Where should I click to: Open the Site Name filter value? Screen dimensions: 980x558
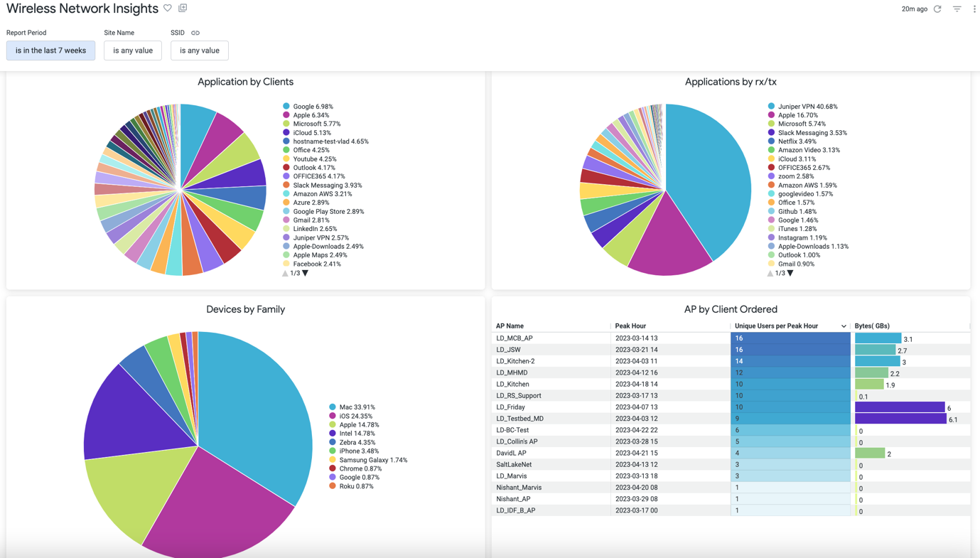click(x=133, y=50)
